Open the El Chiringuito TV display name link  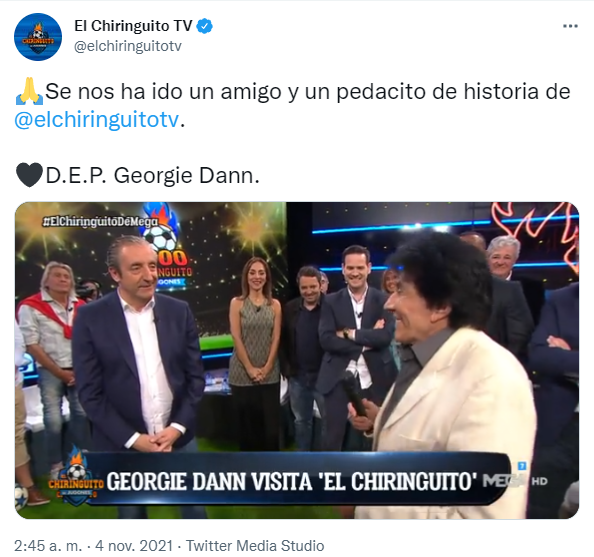coord(133,26)
